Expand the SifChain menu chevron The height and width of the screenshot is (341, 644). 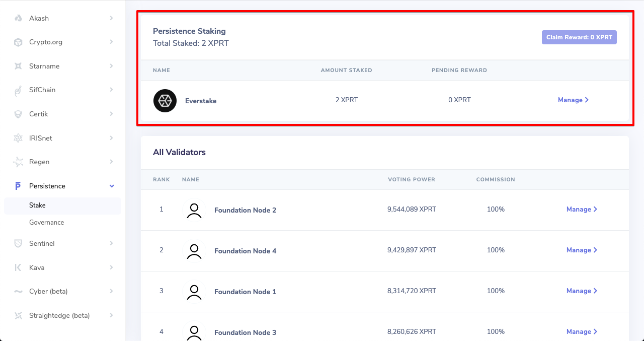(111, 90)
